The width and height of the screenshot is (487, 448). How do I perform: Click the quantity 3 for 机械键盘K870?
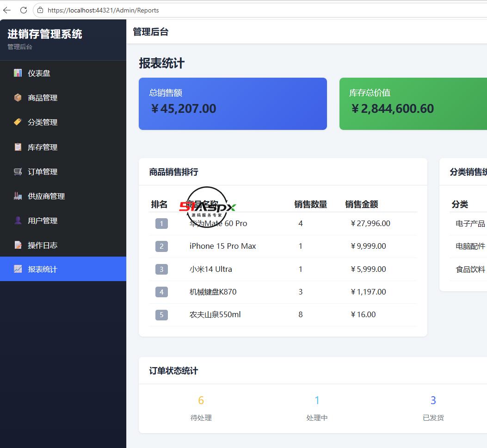click(x=300, y=292)
